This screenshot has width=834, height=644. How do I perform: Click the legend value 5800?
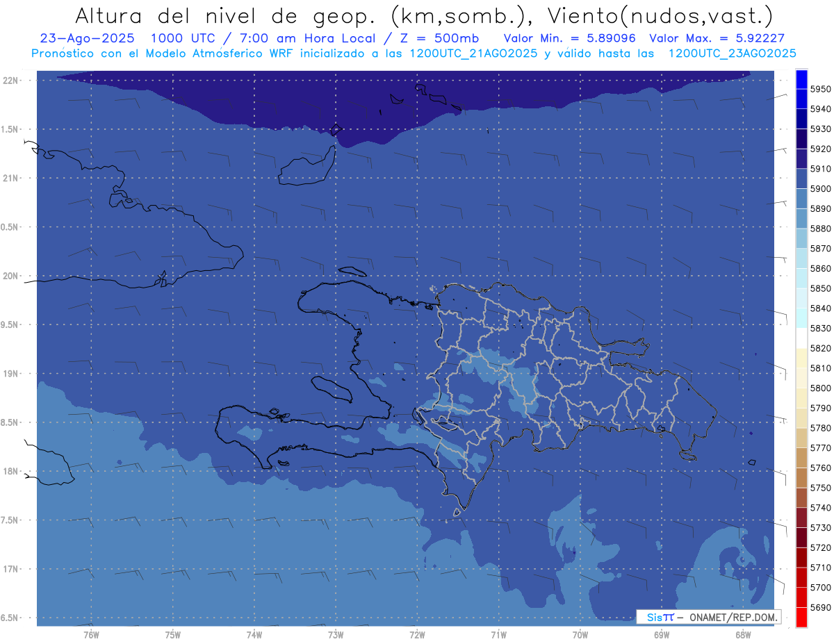click(x=820, y=388)
